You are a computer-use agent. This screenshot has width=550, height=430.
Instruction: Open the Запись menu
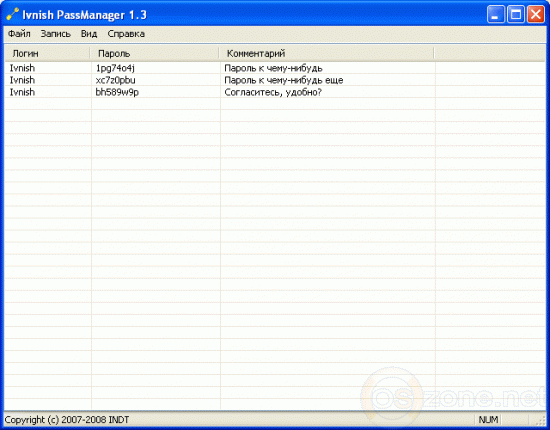pos(56,34)
